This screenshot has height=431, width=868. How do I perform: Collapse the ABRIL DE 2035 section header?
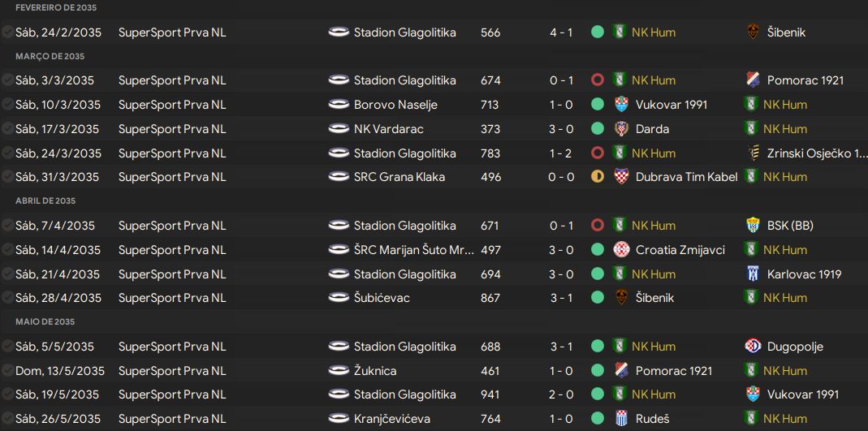coord(45,200)
